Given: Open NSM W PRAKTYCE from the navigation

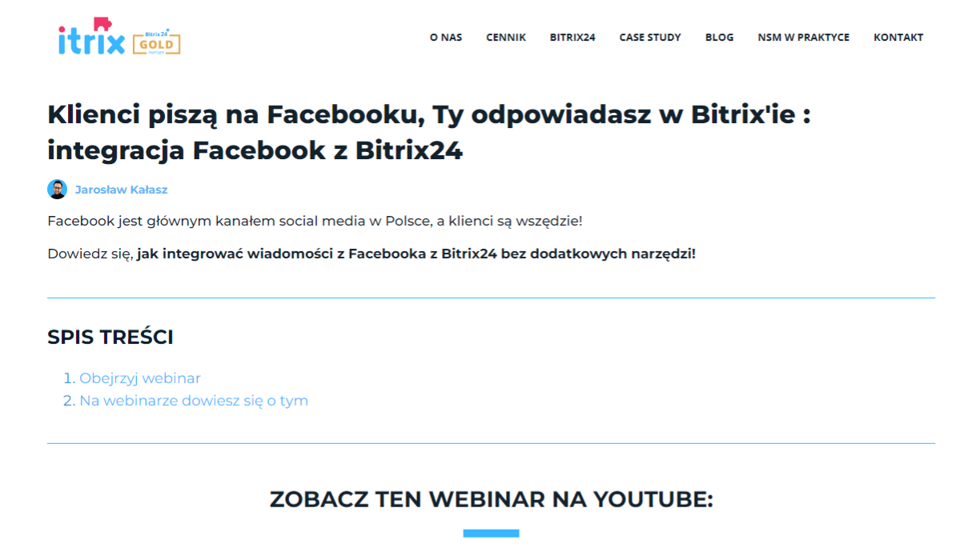Looking at the screenshot, I should (803, 37).
